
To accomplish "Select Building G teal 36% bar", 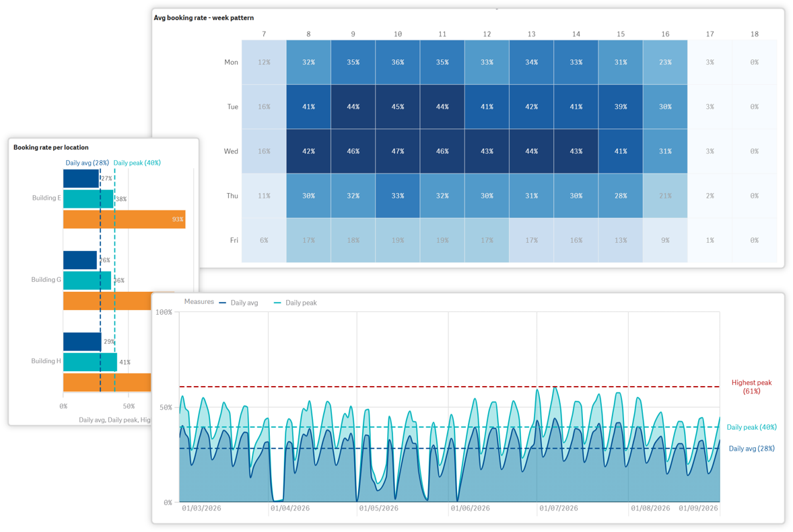I will [87, 280].
